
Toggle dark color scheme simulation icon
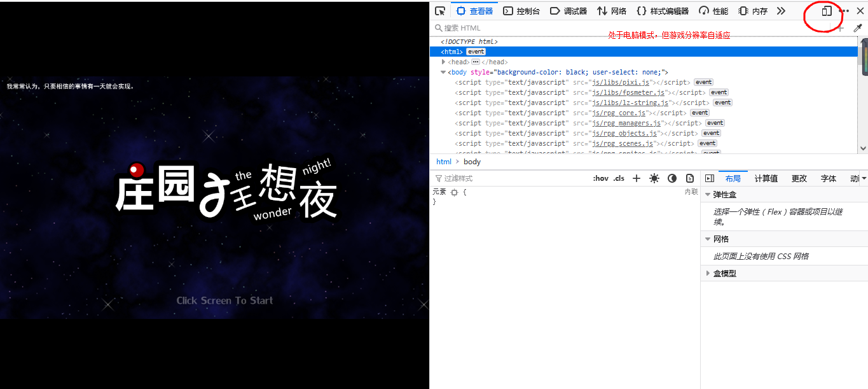click(x=672, y=178)
